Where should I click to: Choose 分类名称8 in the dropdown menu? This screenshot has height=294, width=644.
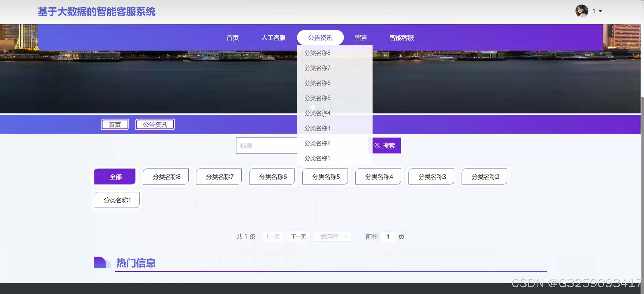click(x=335, y=53)
